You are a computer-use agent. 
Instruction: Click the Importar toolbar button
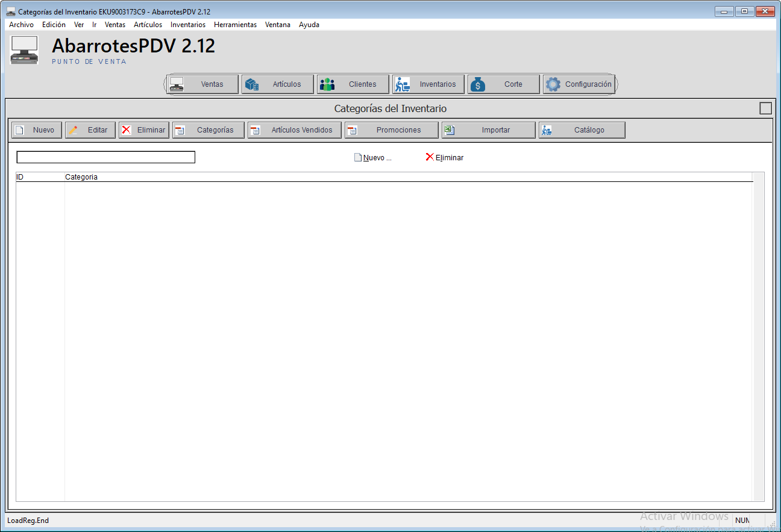click(x=489, y=130)
